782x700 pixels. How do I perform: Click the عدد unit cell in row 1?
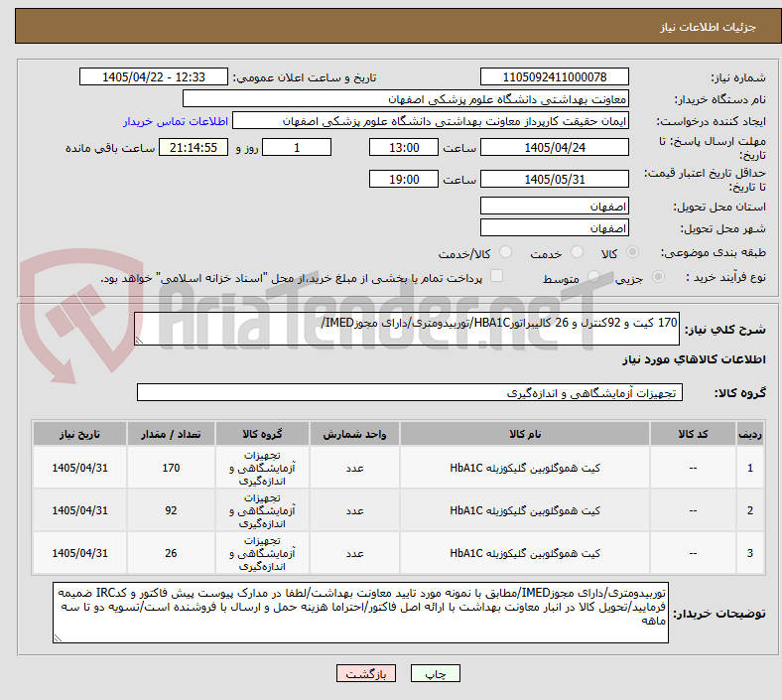354,468
